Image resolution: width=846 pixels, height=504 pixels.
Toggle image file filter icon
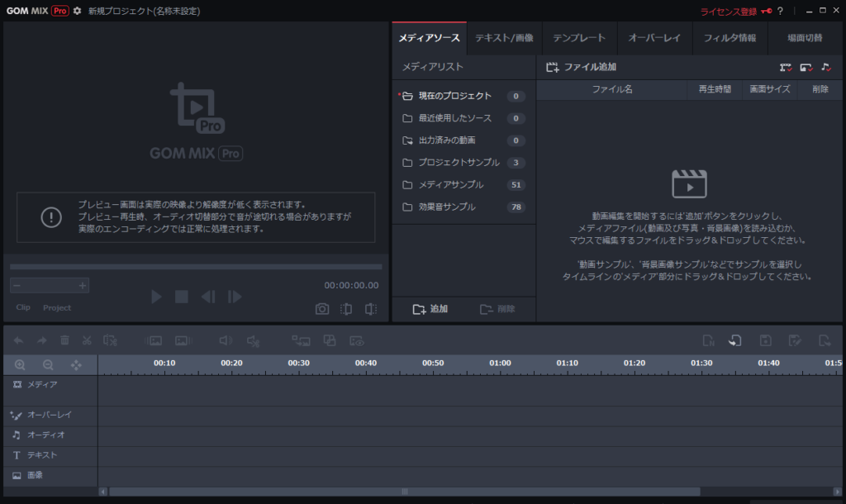[x=806, y=68]
